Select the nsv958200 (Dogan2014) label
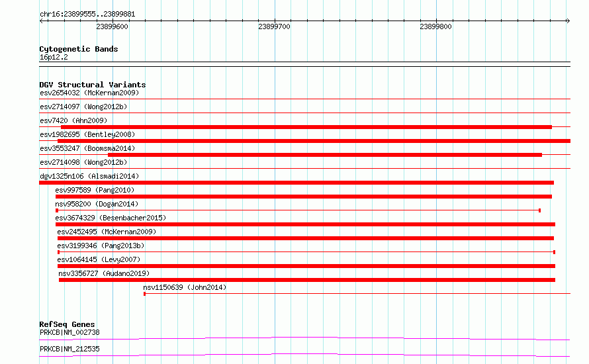Screen dimensions: 589x364 tap(97, 204)
